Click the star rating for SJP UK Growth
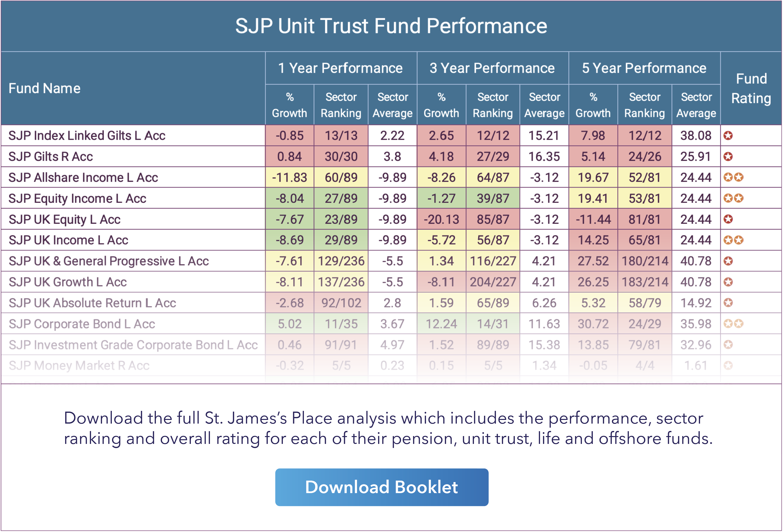Image resolution: width=783 pixels, height=532 pixels. coord(728,282)
